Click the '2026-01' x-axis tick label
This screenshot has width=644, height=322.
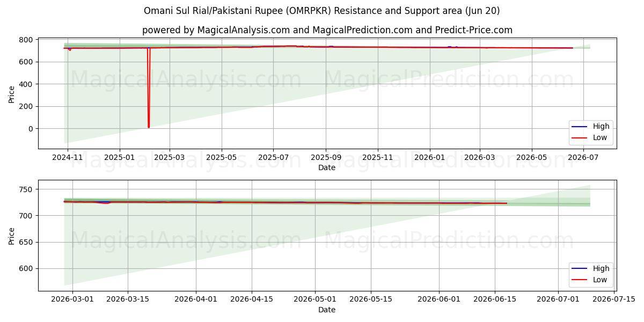pos(430,158)
